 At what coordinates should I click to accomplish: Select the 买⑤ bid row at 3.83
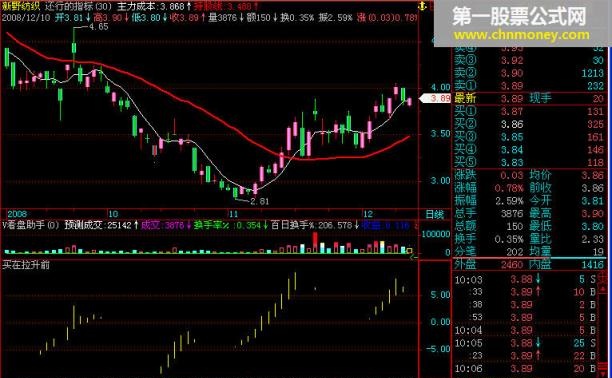[x=529, y=162]
